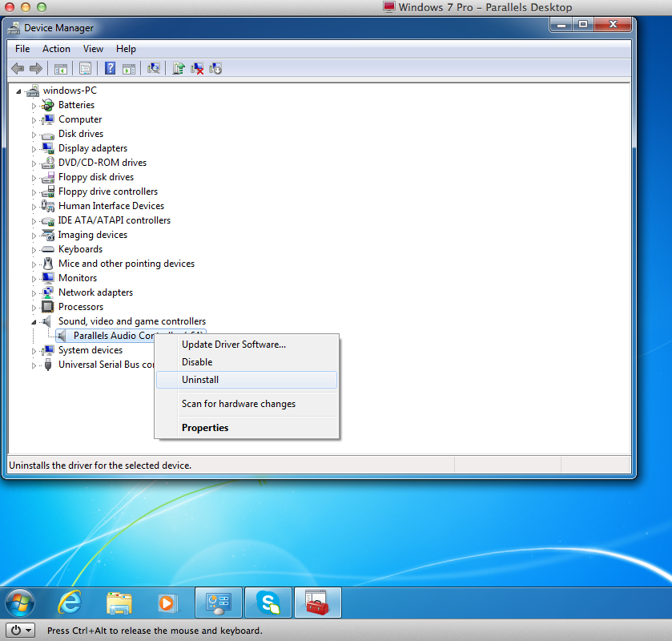Click the Floppy disk drives icon
This screenshot has width=672, height=641.
coord(48,177)
